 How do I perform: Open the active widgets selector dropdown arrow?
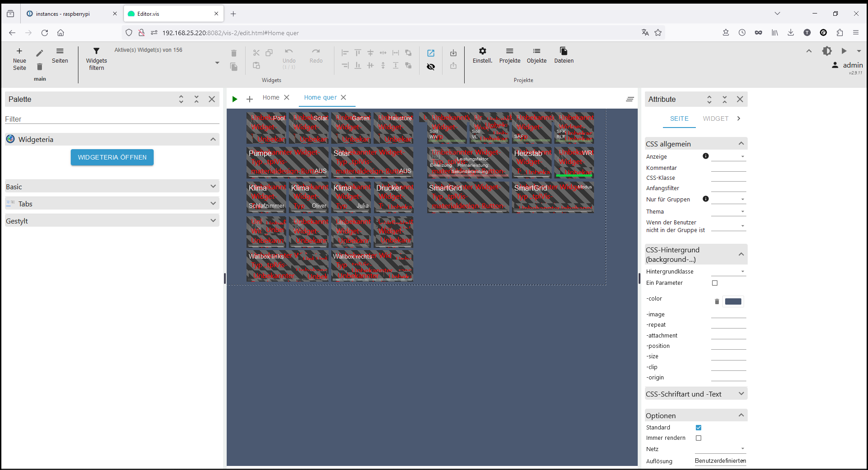(217, 63)
